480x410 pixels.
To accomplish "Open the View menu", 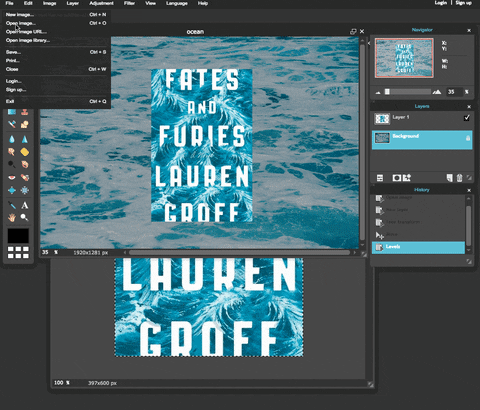I will coord(150,3).
